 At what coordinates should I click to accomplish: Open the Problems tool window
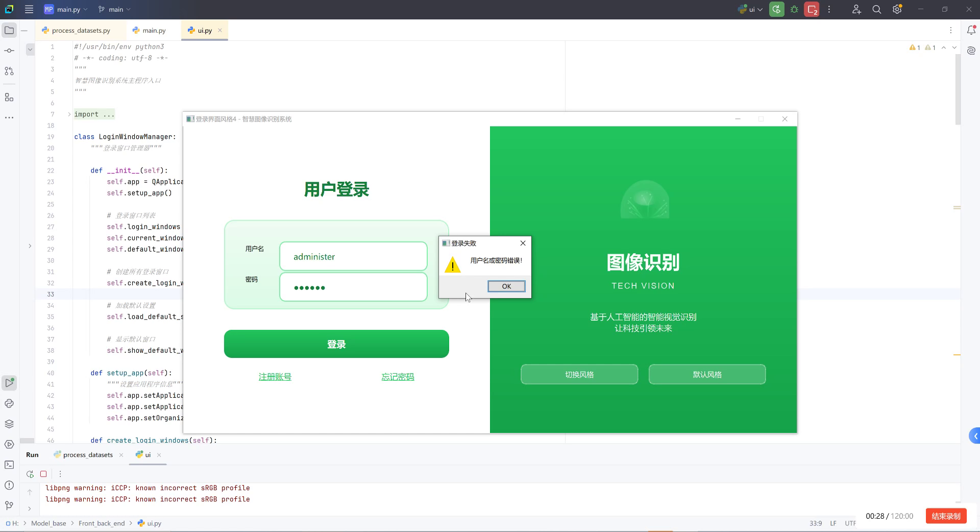9,486
